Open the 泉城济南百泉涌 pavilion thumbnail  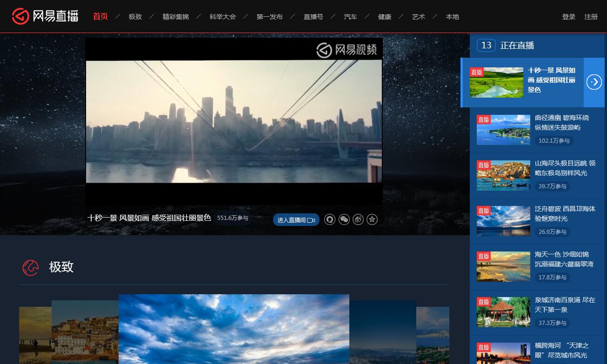[503, 312]
